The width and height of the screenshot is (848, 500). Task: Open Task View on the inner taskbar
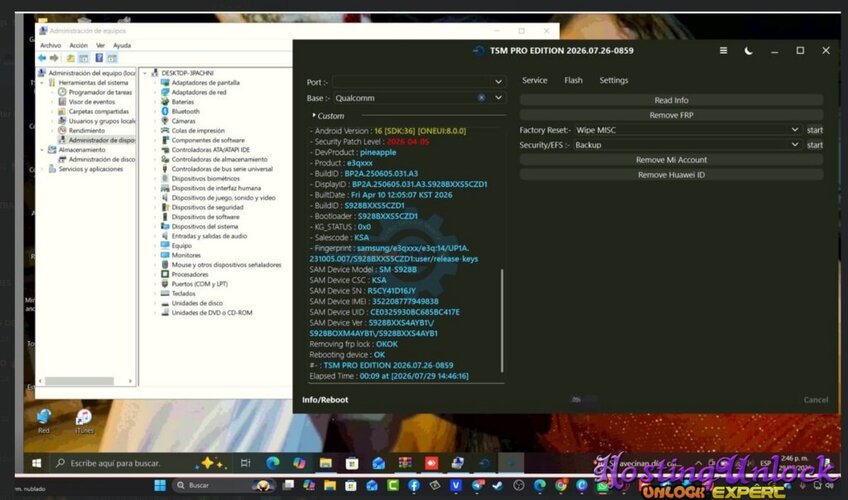pyautogui.click(x=246, y=463)
